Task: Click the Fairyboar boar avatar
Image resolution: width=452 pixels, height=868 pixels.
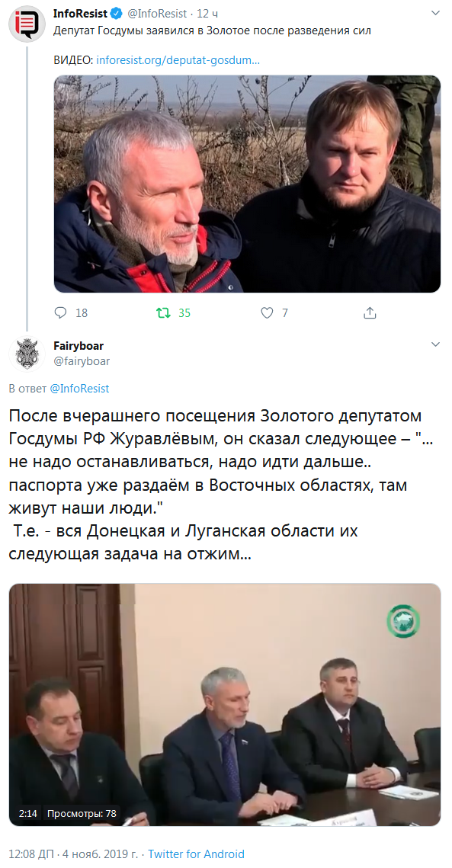Action: pos(27,354)
